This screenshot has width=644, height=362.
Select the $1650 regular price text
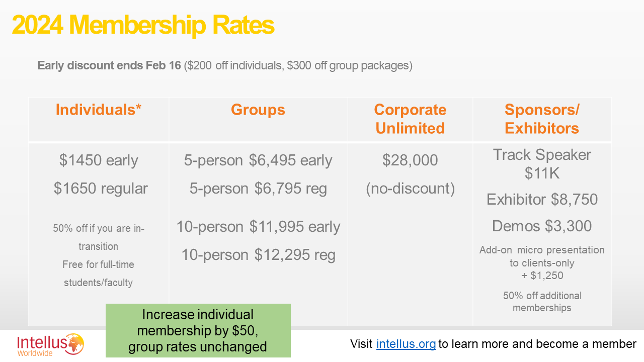point(101,189)
